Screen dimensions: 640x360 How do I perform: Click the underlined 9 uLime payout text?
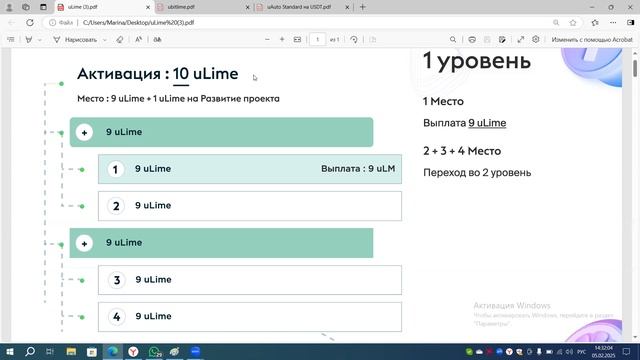coord(487,123)
